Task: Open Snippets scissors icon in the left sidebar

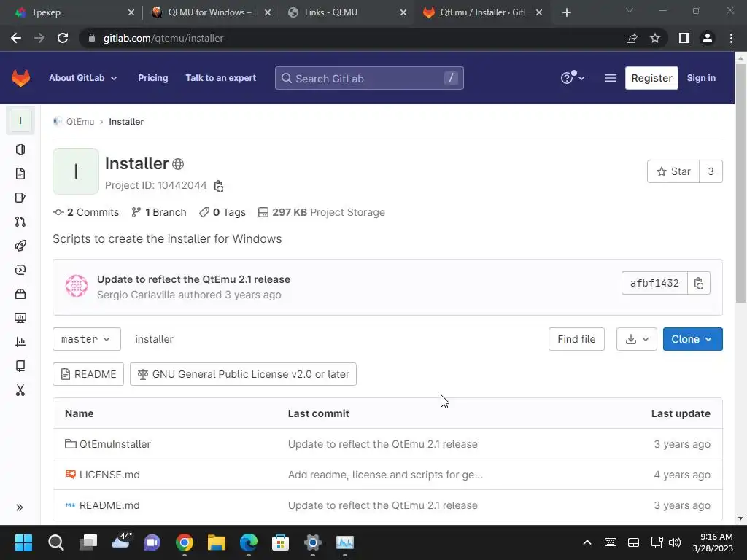Action: [x=20, y=391]
